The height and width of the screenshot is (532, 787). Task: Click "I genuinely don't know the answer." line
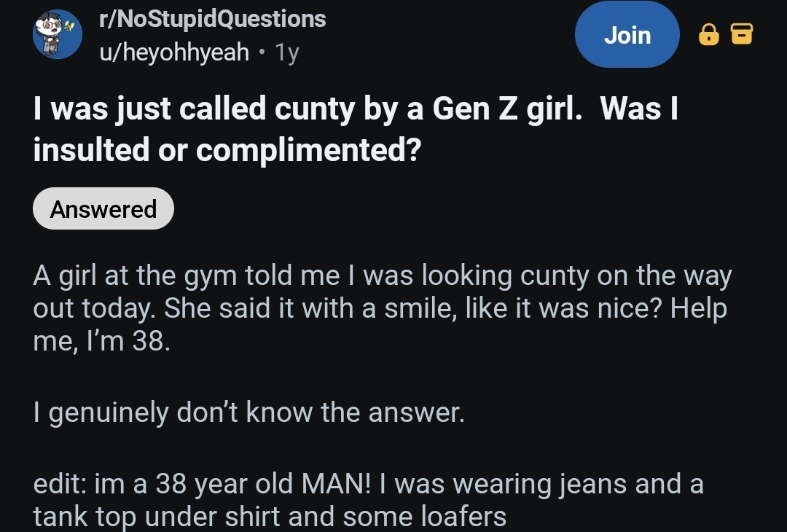click(x=248, y=412)
